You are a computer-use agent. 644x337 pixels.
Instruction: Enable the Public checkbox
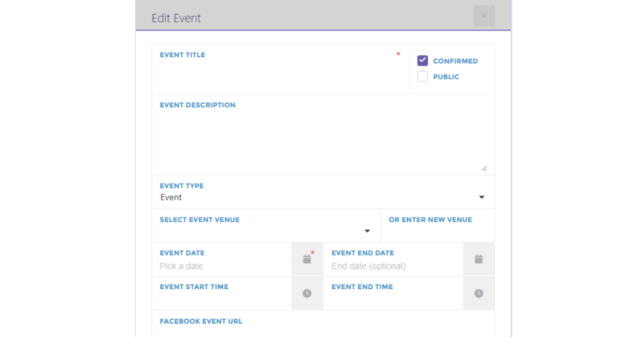[423, 76]
